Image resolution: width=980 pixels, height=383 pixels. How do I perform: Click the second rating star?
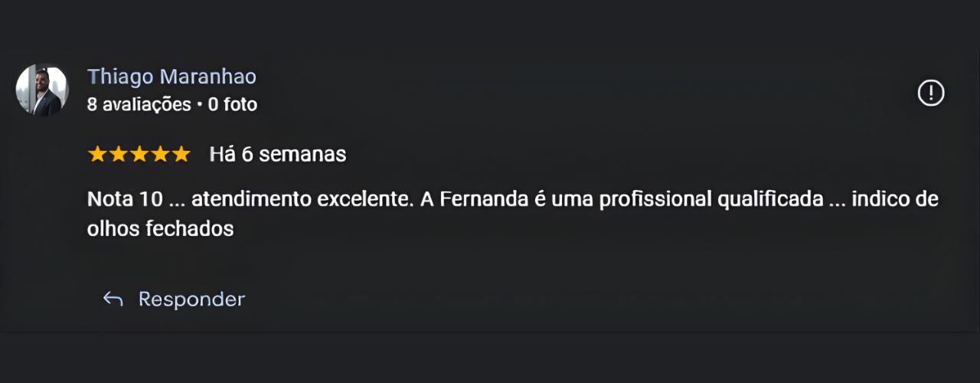click(118, 155)
